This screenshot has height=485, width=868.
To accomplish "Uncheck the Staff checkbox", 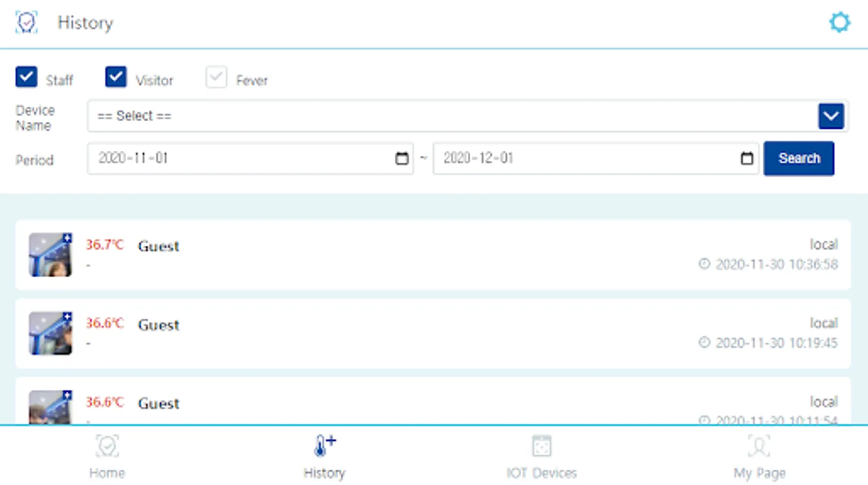I will coord(26,77).
